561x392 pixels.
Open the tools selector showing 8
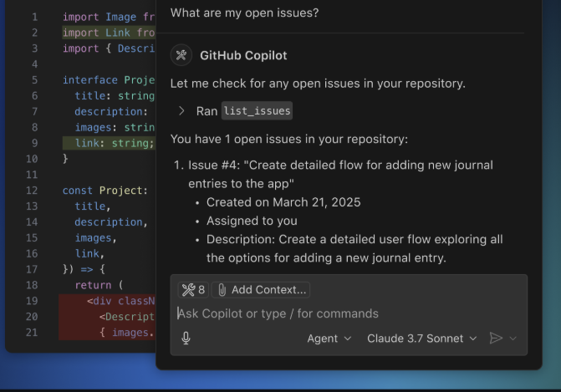193,290
